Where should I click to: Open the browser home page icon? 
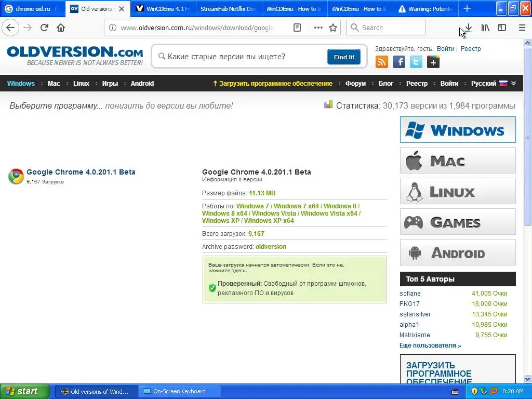[61, 28]
